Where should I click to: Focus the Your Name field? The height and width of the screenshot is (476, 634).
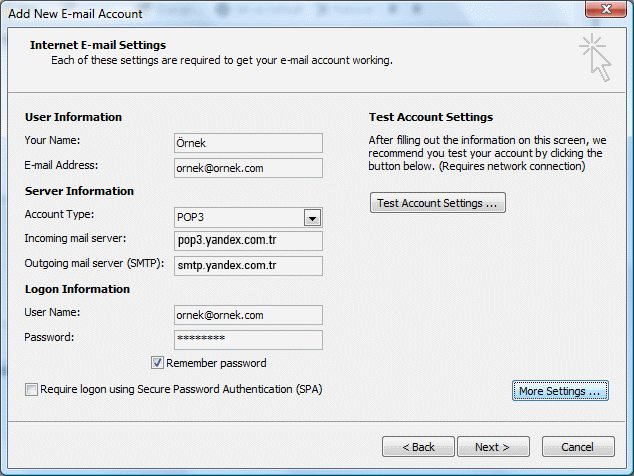click(x=248, y=143)
